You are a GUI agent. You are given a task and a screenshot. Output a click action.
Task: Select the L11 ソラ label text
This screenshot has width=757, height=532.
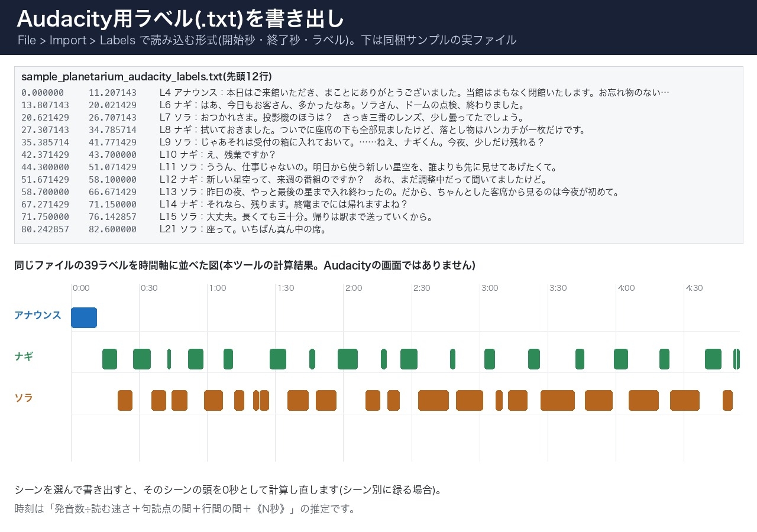click(x=359, y=167)
